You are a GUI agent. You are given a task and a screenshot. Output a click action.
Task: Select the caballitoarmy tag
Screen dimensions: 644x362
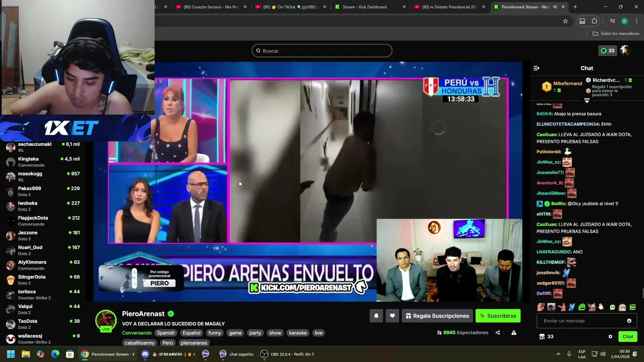pos(140,343)
